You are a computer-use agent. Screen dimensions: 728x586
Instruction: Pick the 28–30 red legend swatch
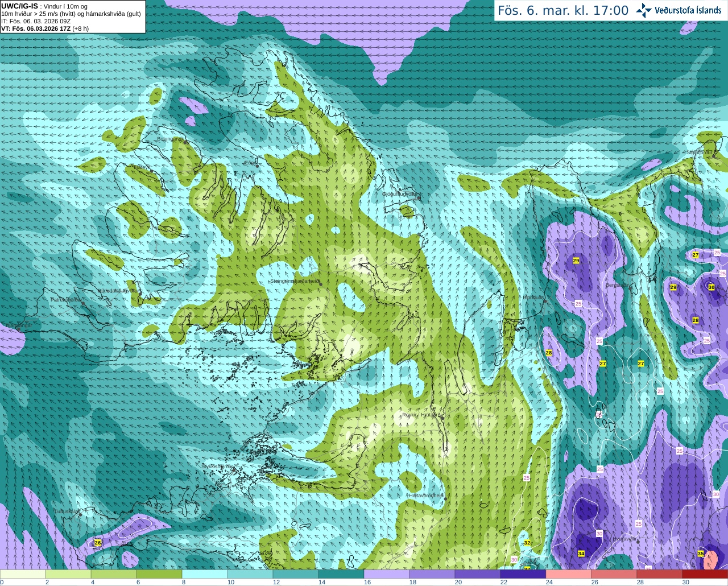660,574
